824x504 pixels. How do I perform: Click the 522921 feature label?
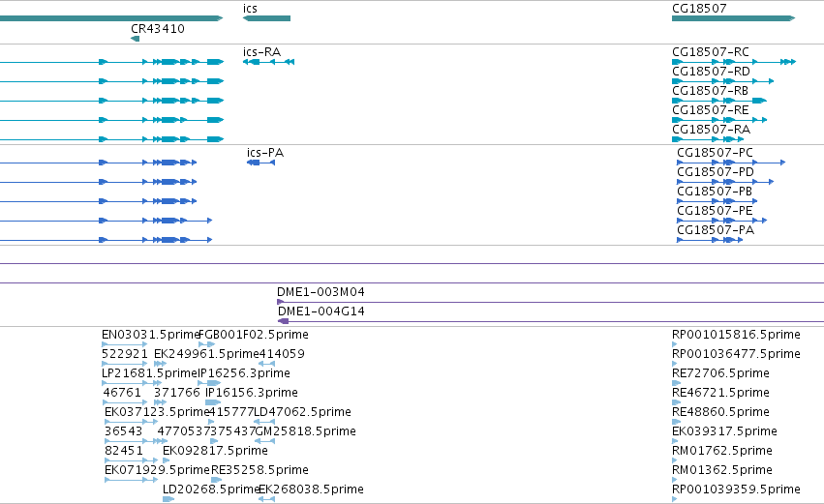pyautogui.click(x=125, y=354)
